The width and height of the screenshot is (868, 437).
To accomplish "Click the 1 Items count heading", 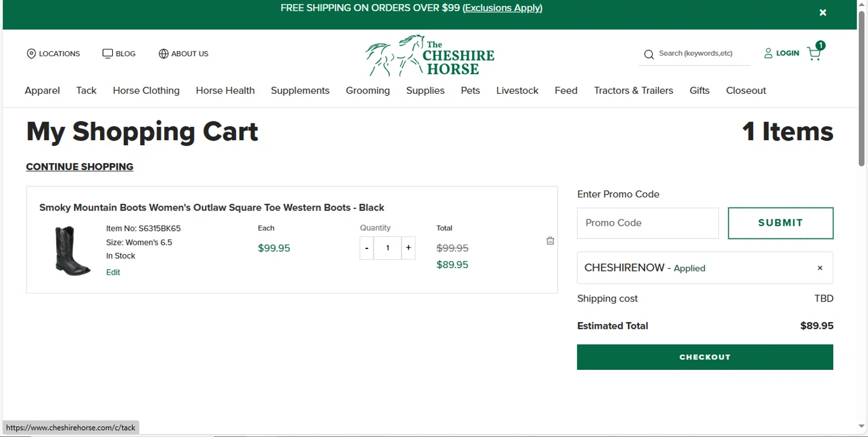I will coord(788,132).
